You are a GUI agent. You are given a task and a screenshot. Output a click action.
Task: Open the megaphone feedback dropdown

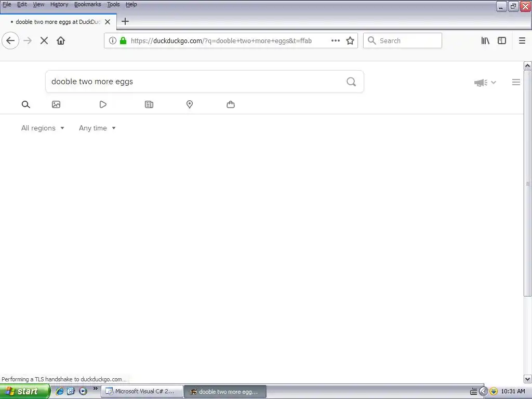point(485,83)
